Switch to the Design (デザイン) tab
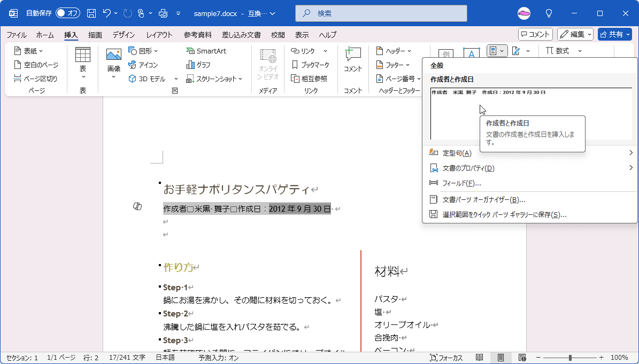 pos(124,35)
